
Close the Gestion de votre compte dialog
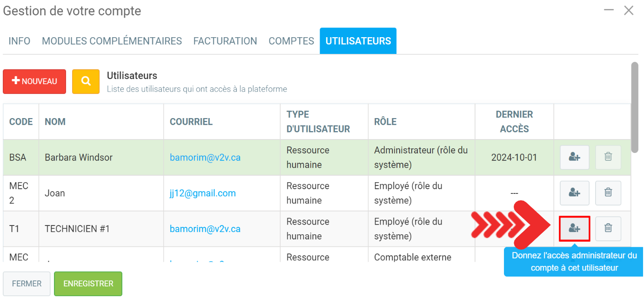pyautogui.click(x=629, y=10)
